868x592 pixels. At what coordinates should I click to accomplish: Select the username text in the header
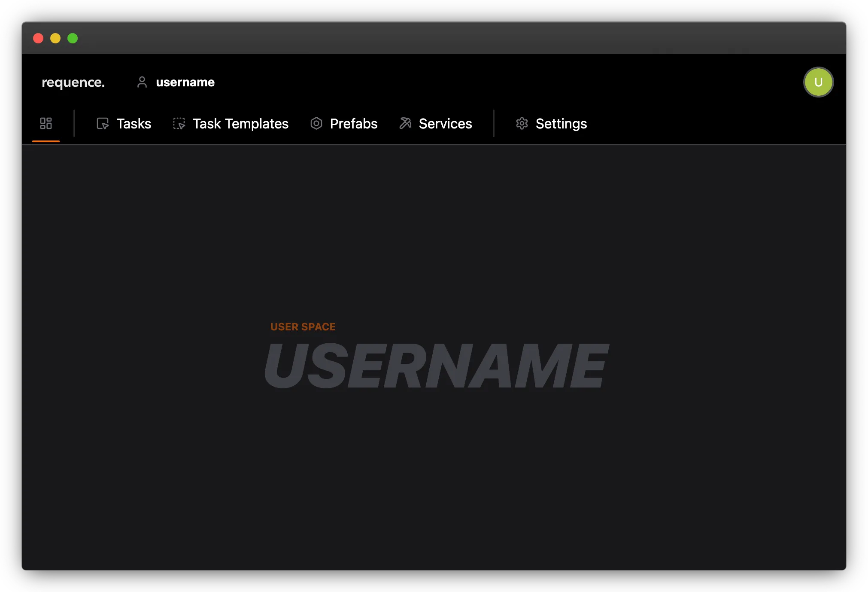tap(185, 82)
